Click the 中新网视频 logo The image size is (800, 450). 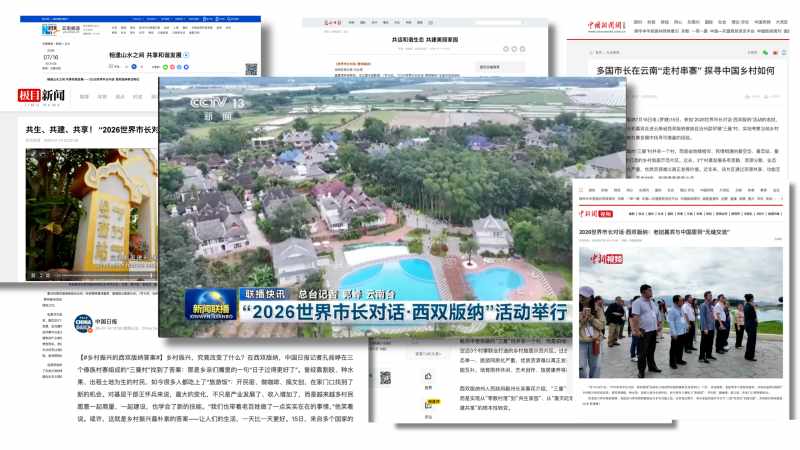595,213
